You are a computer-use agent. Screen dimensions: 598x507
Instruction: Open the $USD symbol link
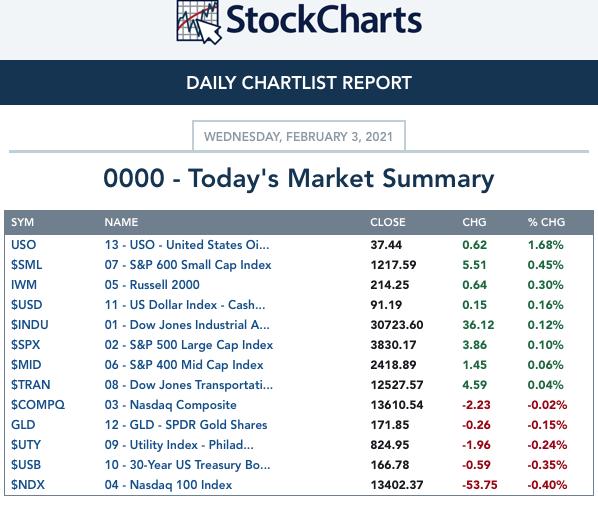[x=26, y=305]
